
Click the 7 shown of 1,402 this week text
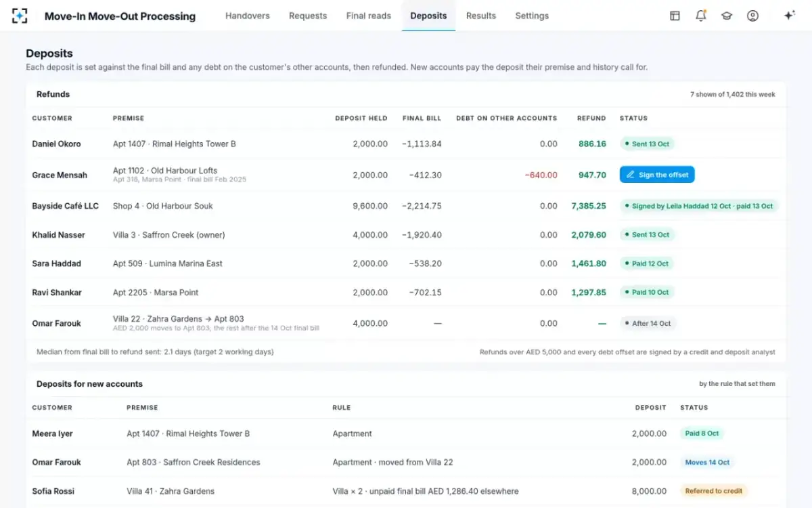tap(733, 94)
